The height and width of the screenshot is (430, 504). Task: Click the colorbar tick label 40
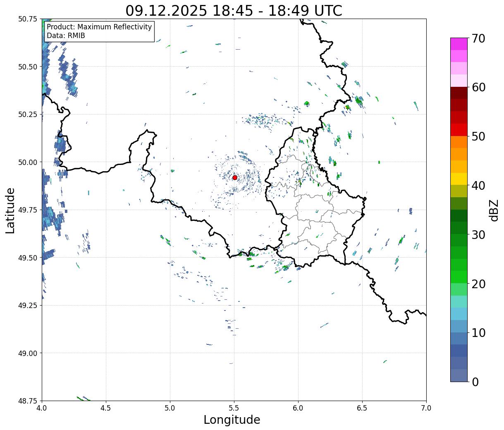478,185
